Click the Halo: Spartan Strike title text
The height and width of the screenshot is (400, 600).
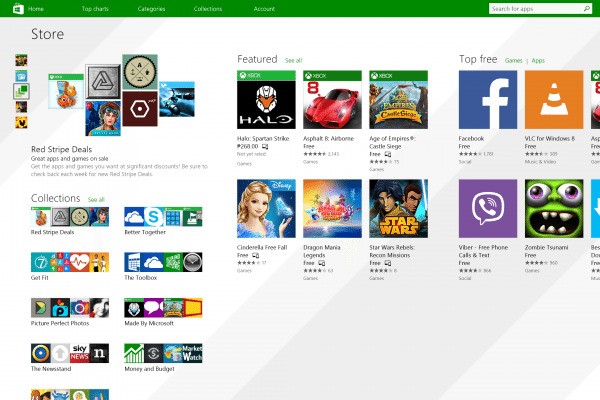click(263, 139)
